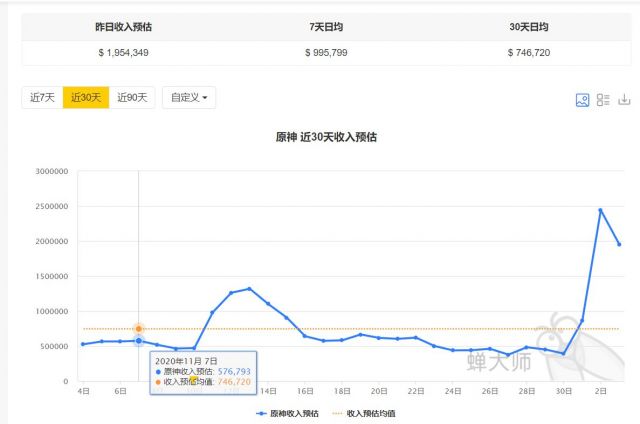Click the 1500000 y-axis label
The height and width of the screenshot is (424, 640).
(x=52, y=276)
